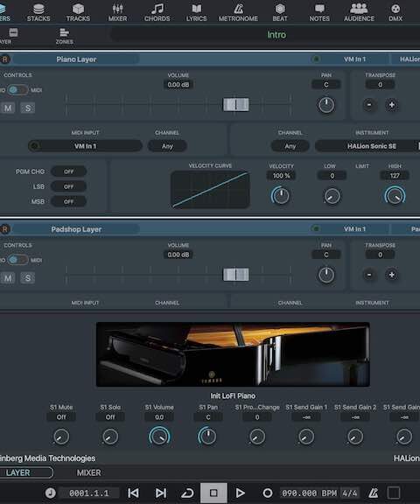Click the S1 Volume knob
The width and height of the screenshot is (420, 504).
coord(159,436)
